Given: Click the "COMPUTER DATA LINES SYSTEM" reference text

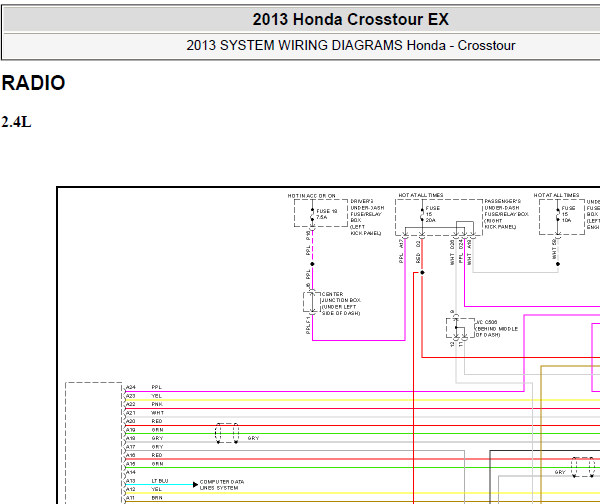Looking at the screenshot, I should pyautogui.click(x=222, y=485).
